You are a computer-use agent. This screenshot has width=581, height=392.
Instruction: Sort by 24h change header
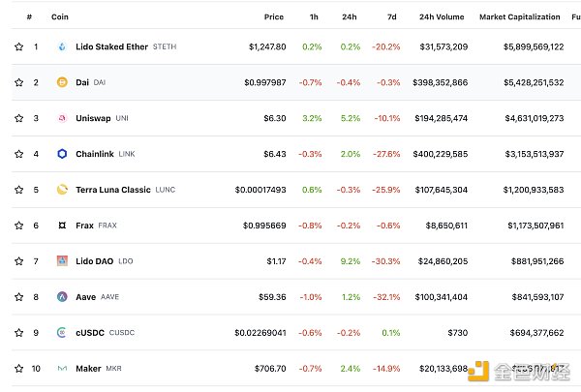[350, 17]
